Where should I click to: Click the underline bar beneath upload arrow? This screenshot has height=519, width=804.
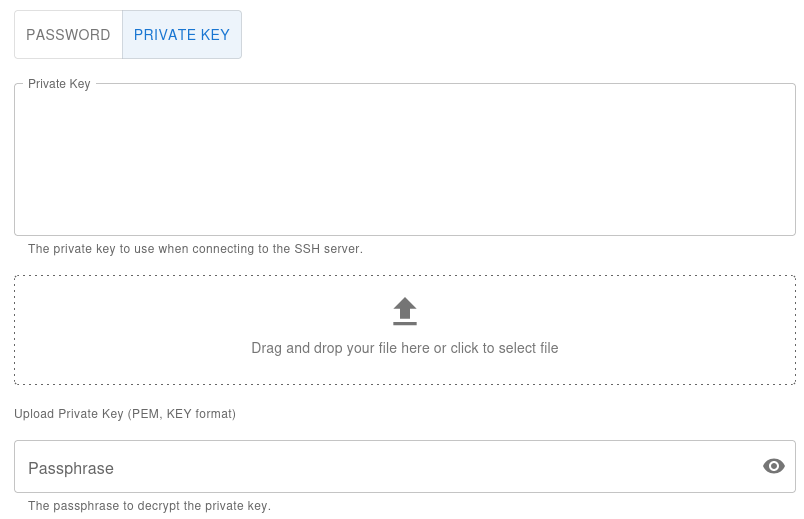404,323
